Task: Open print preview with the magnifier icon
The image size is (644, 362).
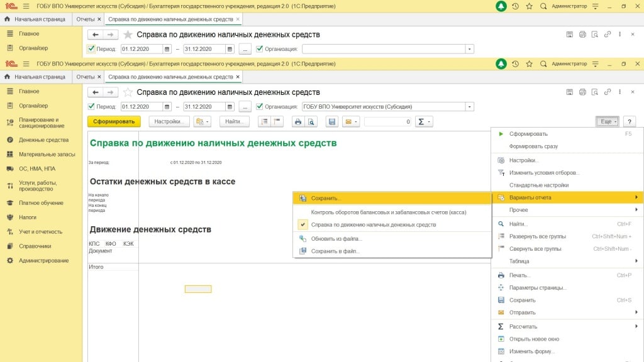Action: click(310, 122)
